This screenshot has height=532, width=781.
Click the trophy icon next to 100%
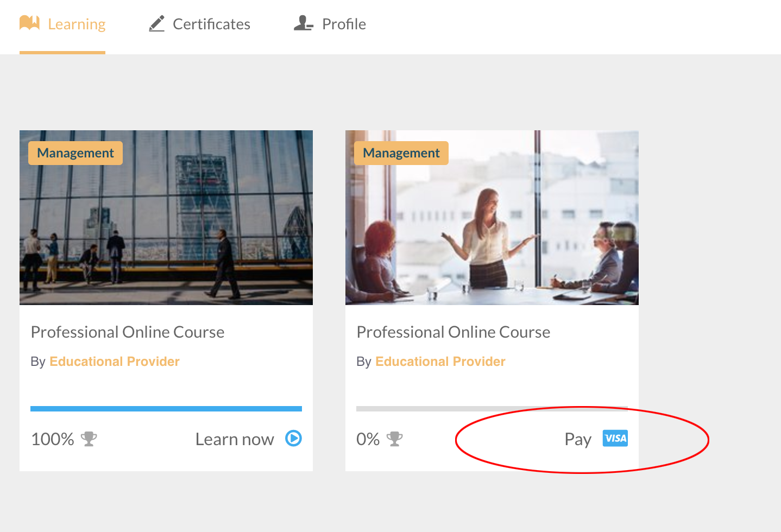click(x=89, y=439)
